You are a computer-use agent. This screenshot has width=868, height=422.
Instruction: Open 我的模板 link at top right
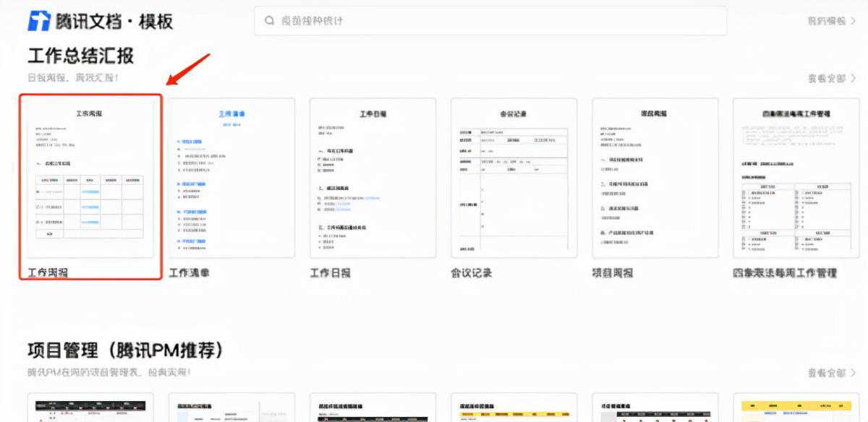tap(830, 21)
